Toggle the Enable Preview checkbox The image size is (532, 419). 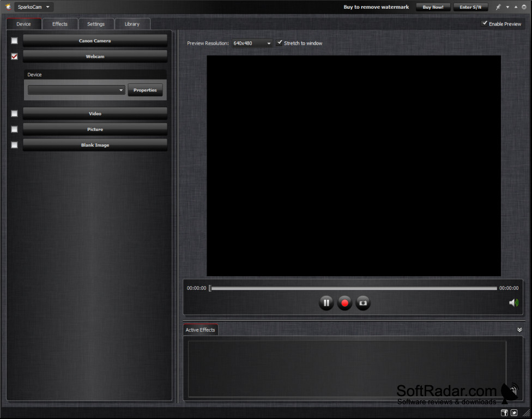click(x=485, y=23)
